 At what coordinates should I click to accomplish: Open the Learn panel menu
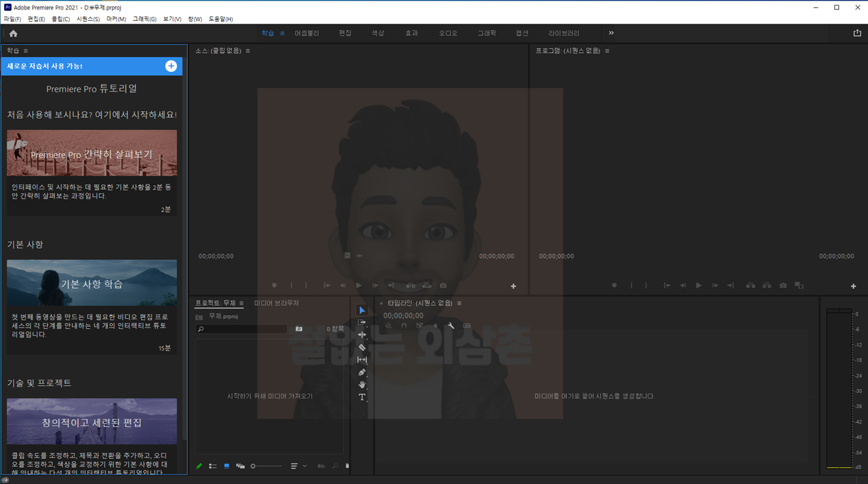[26, 51]
